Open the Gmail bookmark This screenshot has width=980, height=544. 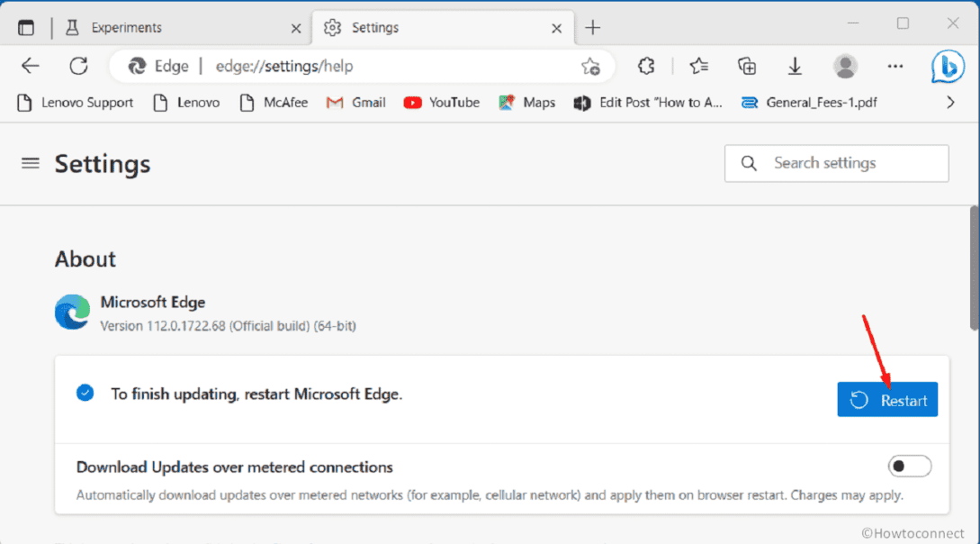pyautogui.click(x=355, y=102)
